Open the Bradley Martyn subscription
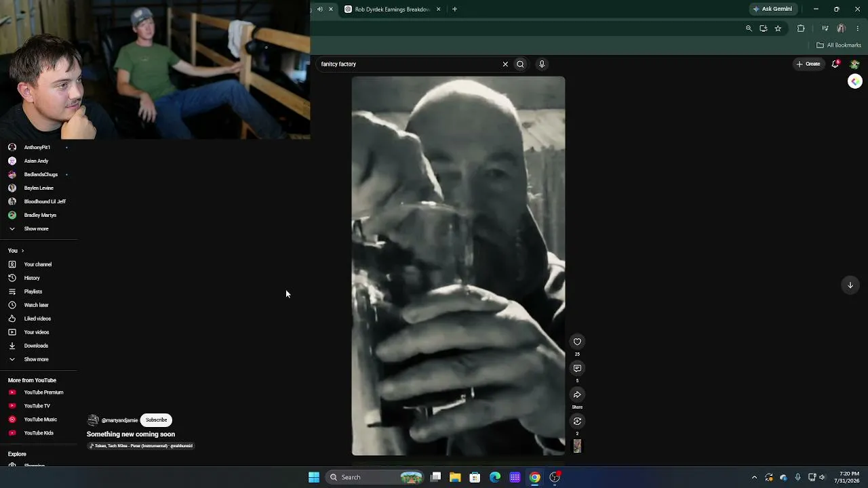This screenshot has height=488, width=868. pos(39,215)
